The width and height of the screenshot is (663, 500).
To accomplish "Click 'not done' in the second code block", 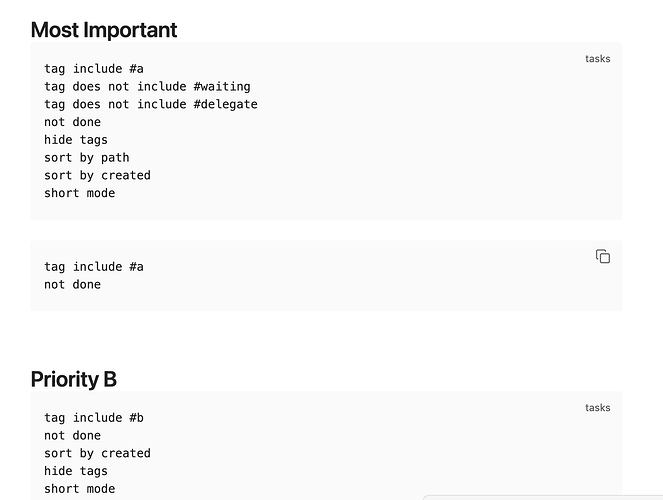I will click(x=72, y=285).
